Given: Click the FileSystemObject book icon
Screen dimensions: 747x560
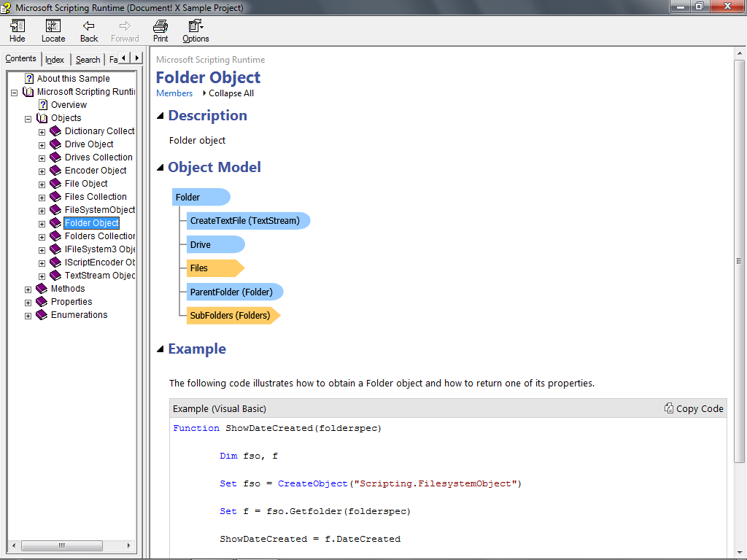Looking at the screenshot, I should pos(55,210).
